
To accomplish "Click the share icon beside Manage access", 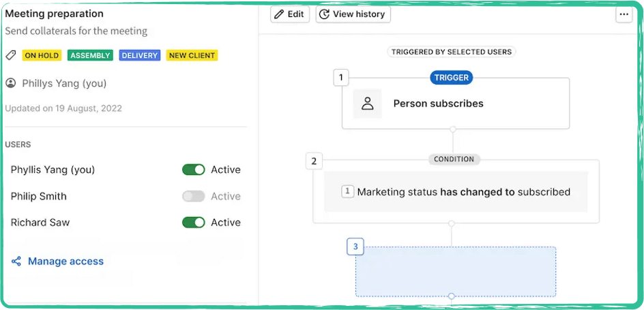I will click(16, 262).
